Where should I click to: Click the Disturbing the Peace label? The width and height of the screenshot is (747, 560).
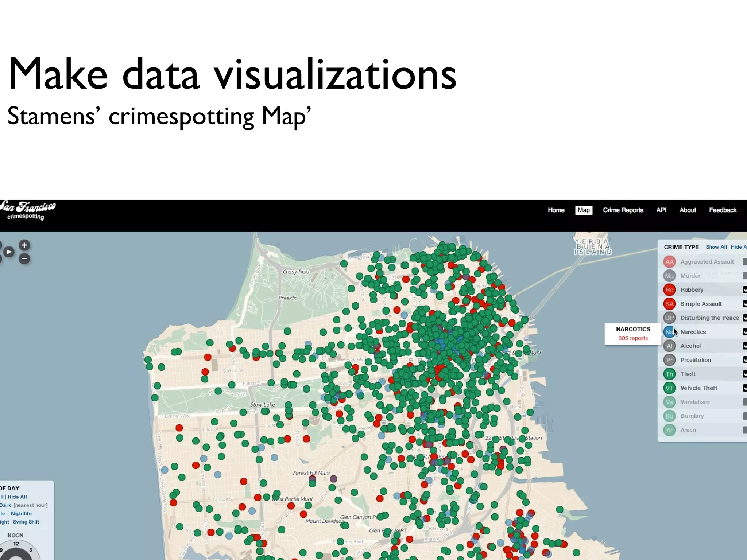point(709,318)
